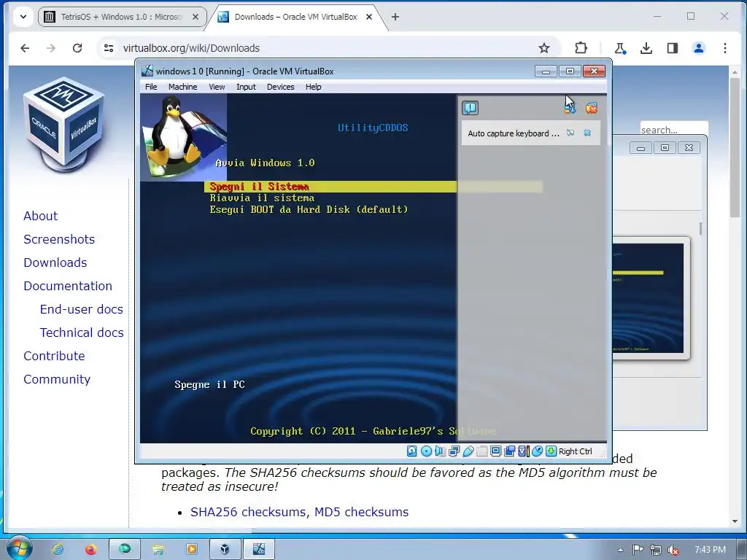Go forward in browser history

tap(51, 48)
